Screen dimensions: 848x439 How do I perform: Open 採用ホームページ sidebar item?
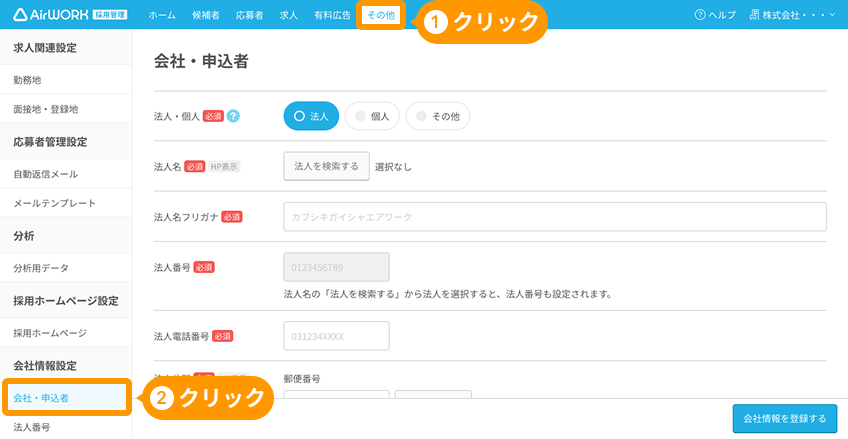[x=66, y=333]
